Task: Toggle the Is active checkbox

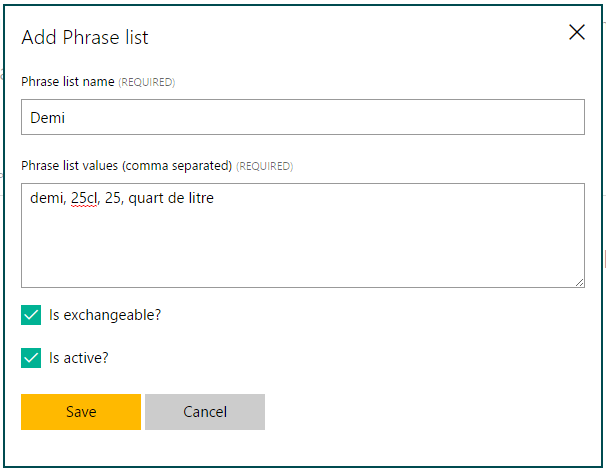Action: click(x=31, y=357)
